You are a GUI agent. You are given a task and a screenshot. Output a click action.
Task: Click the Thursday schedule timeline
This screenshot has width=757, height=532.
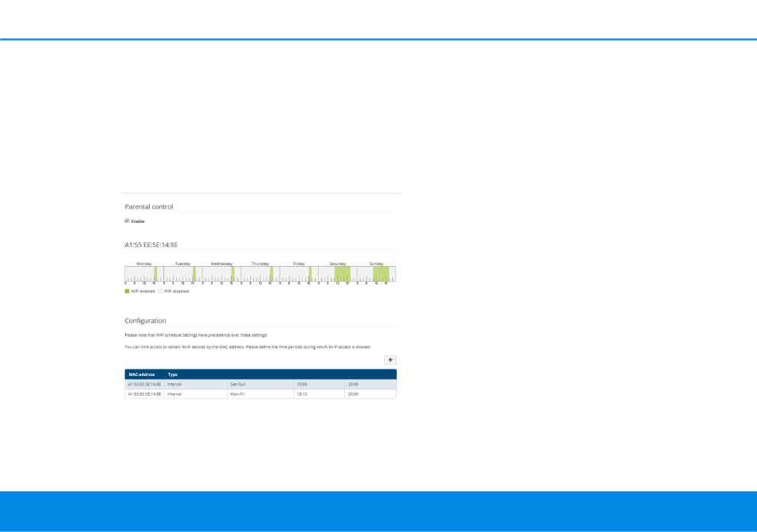261,274
